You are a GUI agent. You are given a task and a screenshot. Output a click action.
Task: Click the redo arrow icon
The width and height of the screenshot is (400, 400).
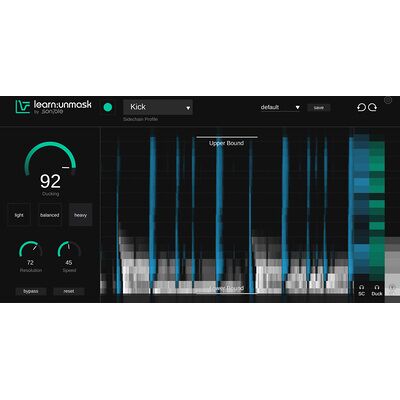[372, 107]
